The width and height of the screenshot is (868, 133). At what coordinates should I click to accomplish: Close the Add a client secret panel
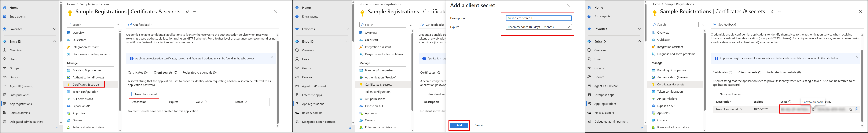point(568,5)
